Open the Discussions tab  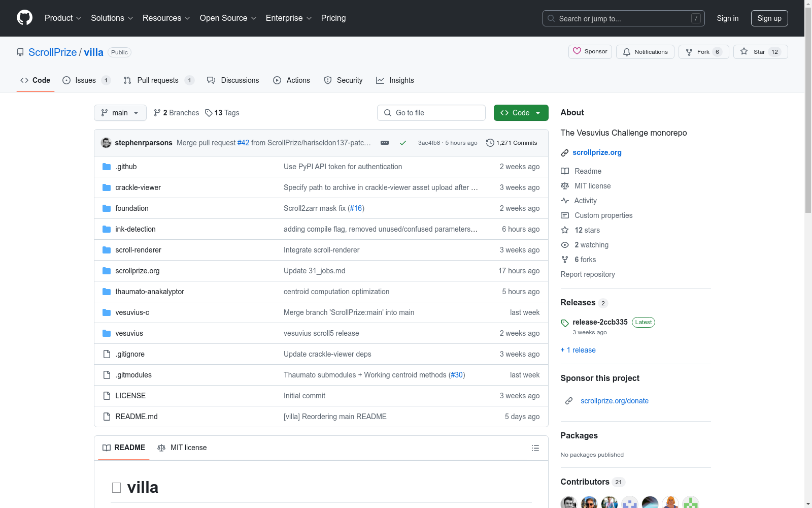tap(233, 80)
